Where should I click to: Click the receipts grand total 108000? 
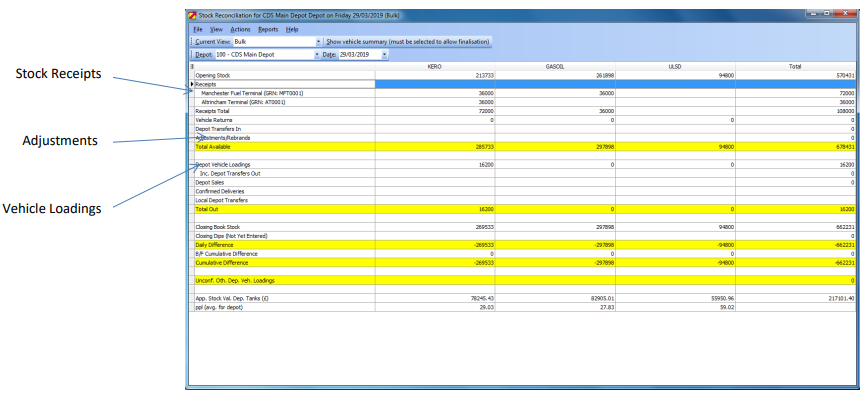coord(845,111)
